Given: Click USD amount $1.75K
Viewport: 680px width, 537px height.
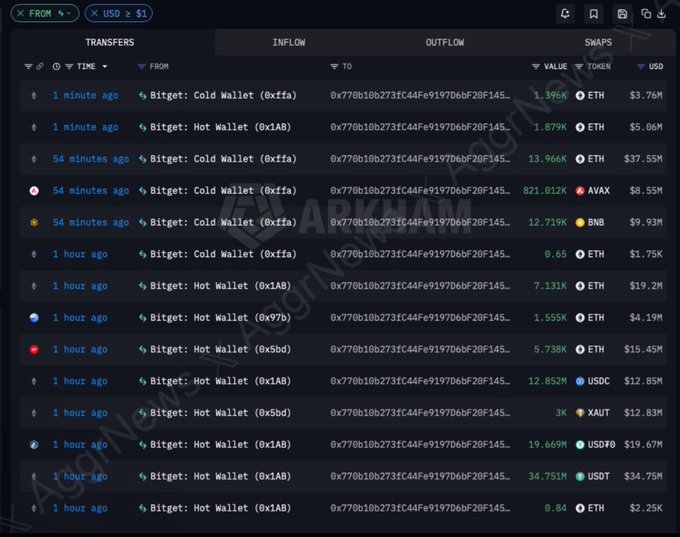Looking at the screenshot, I should point(646,254).
